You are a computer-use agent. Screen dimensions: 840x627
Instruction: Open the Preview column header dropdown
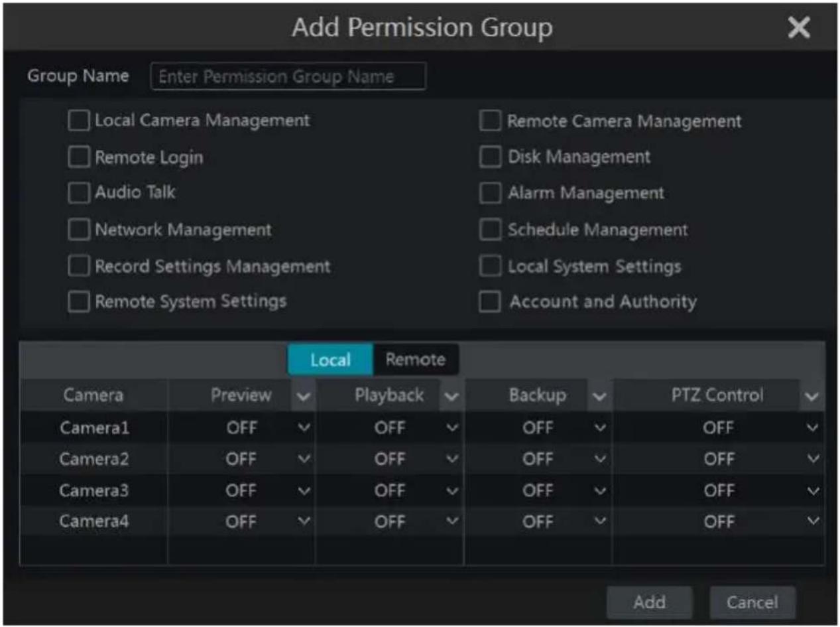304,396
